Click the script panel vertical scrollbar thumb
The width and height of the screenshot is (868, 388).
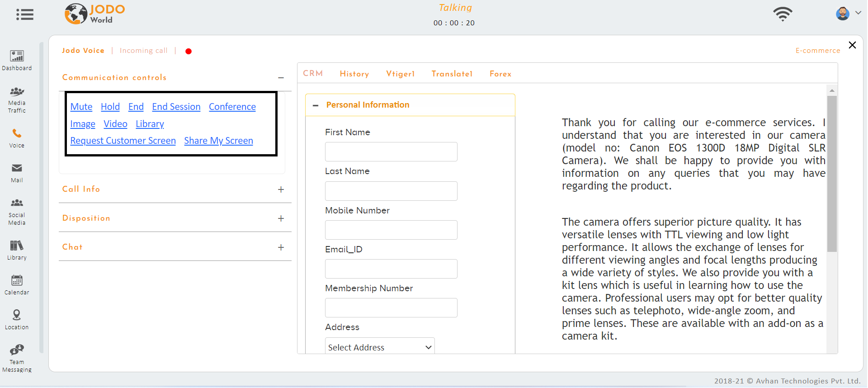[x=832, y=174]
